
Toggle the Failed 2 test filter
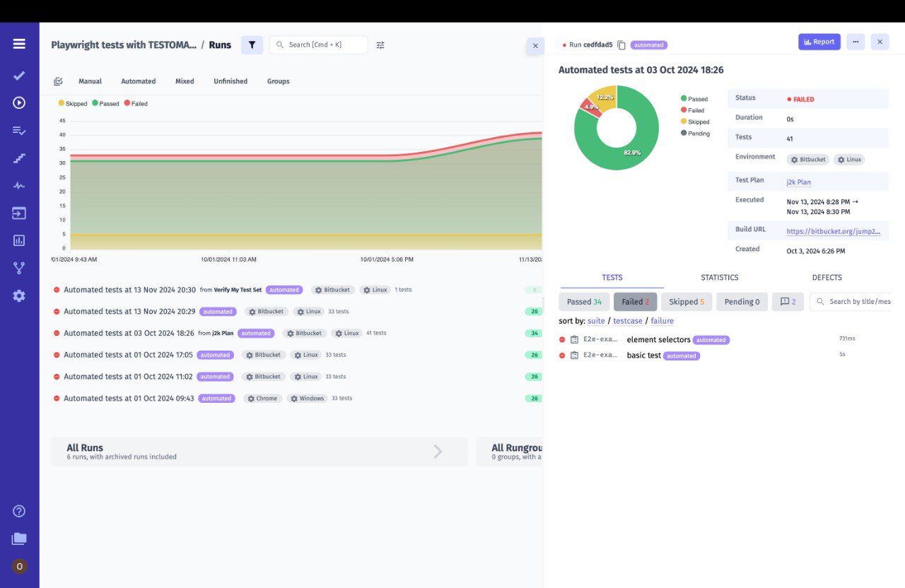635,301
